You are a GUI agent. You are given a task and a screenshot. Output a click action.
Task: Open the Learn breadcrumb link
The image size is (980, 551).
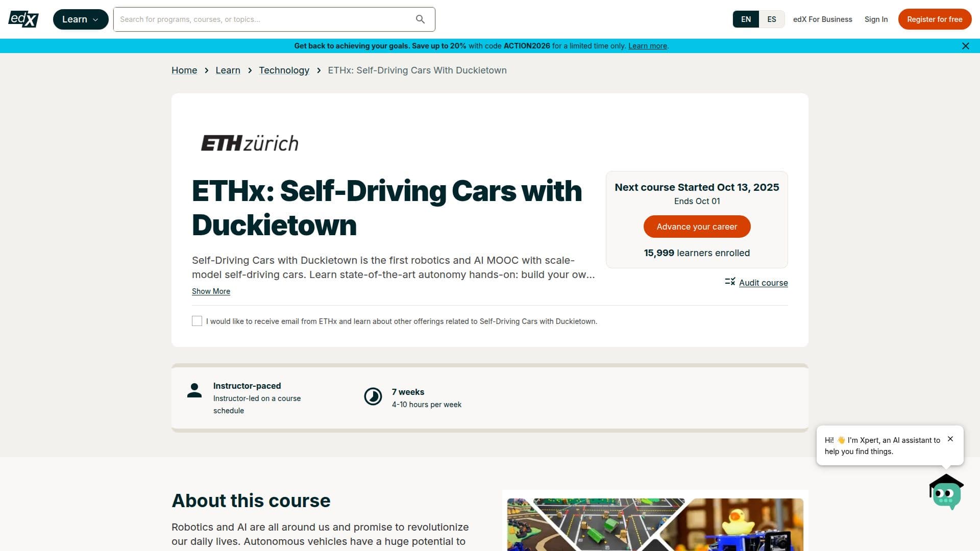click(228, 70)
